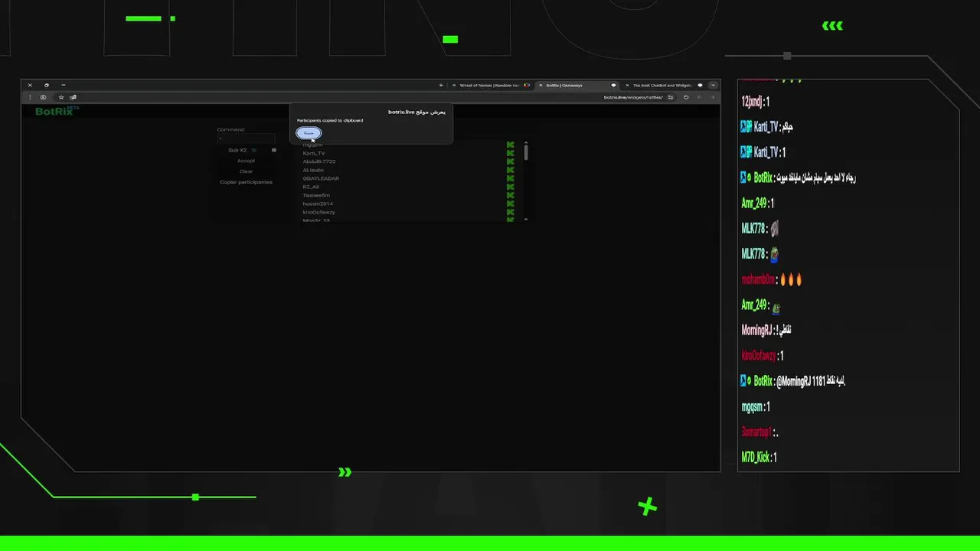980x551 pixels.
Task: Bookmark this page with star icon
Action: pos(61,97)
